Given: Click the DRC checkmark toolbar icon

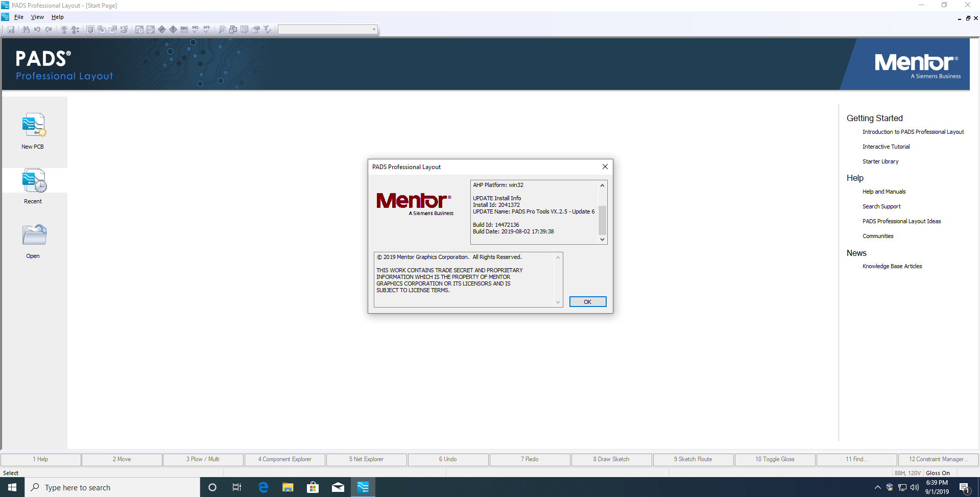Looking at the screenshot, I should pyautogui.click(x=196, y=30).
